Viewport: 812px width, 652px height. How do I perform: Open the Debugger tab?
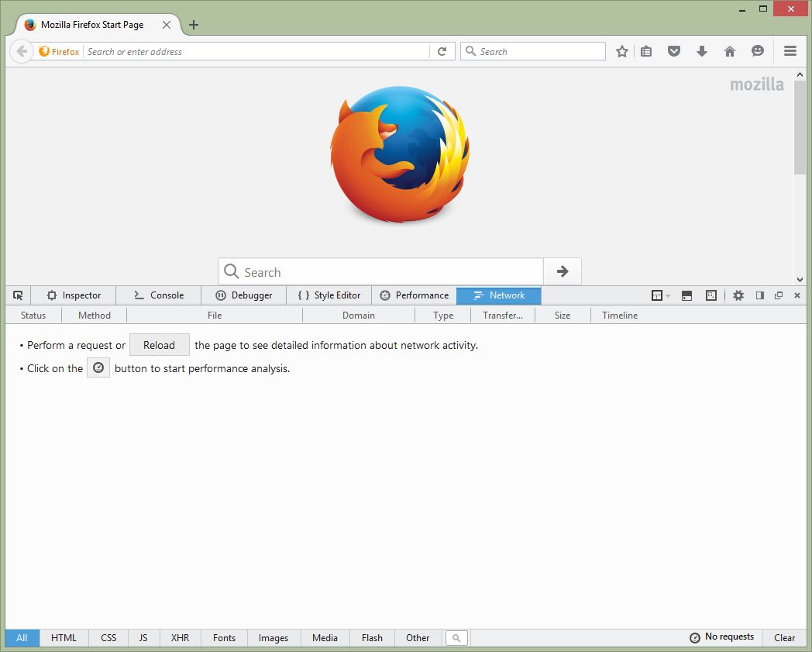click(x=243, y=295)
